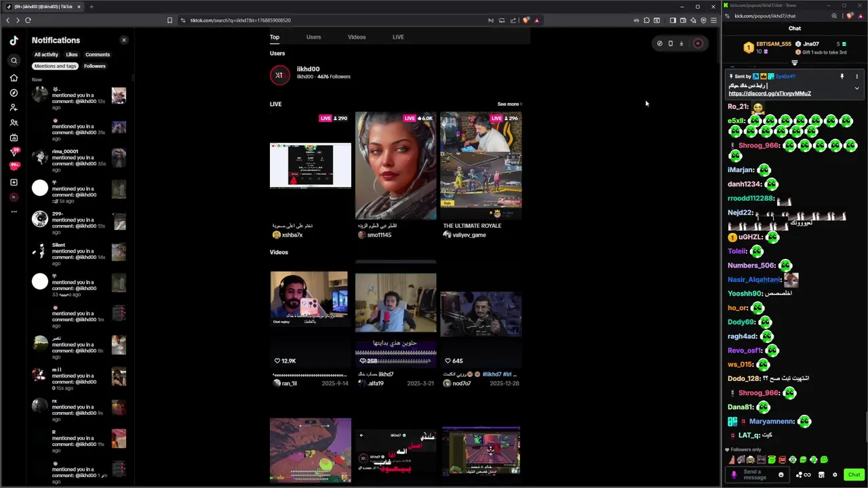Switch to the LIVE search tab

(x=398, y=37)
